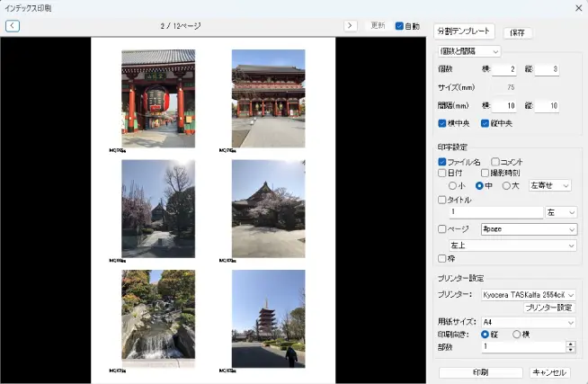Enable the 日付 checkbox

point(442,173)
